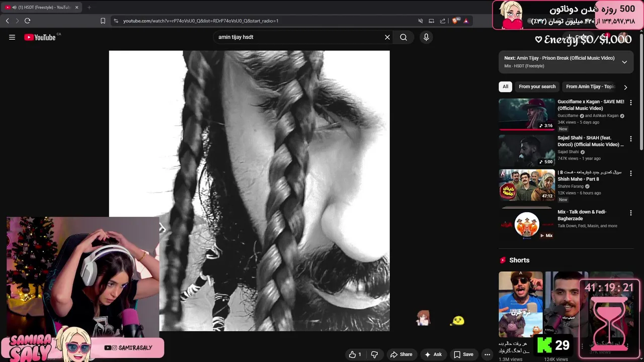Expand the Mix playlist panel chevron

(624, 62)
